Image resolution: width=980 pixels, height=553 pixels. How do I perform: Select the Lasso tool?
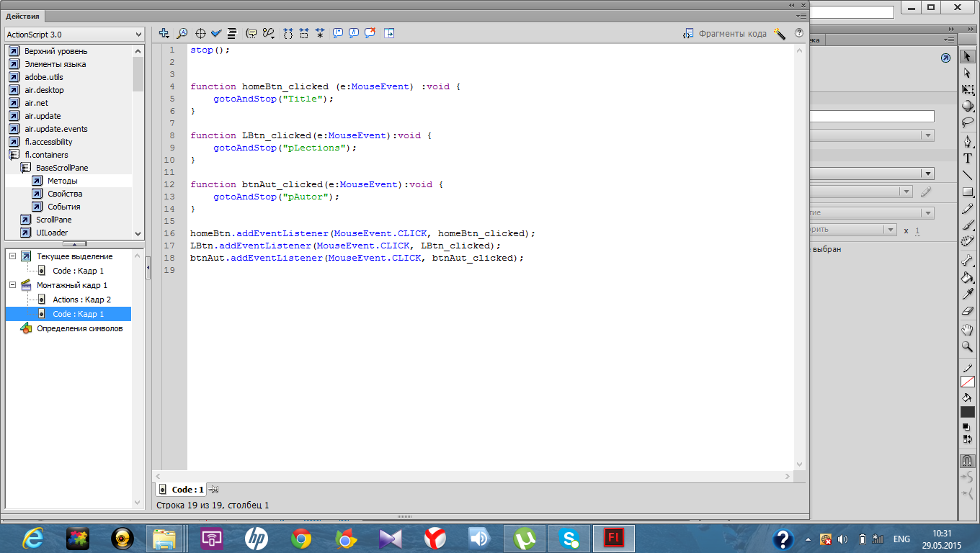(968, 123)
